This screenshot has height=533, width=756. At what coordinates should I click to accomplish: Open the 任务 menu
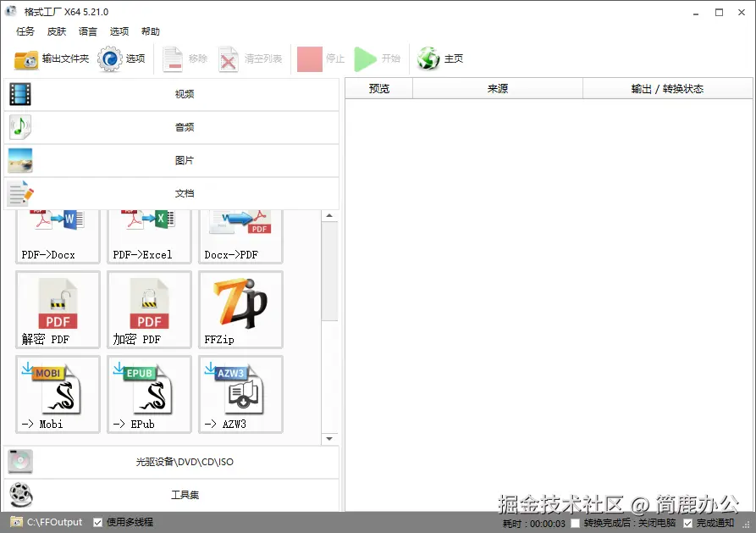click(x=25, y=31)
